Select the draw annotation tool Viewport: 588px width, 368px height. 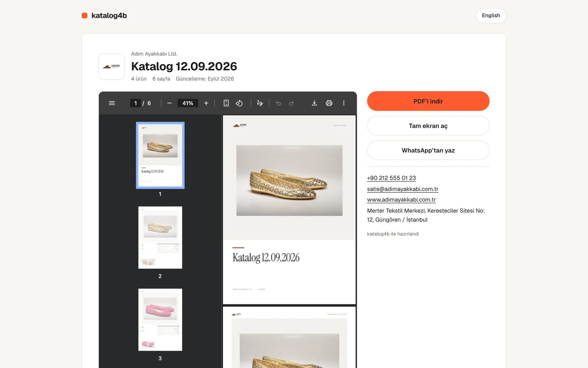click(260, 103)
